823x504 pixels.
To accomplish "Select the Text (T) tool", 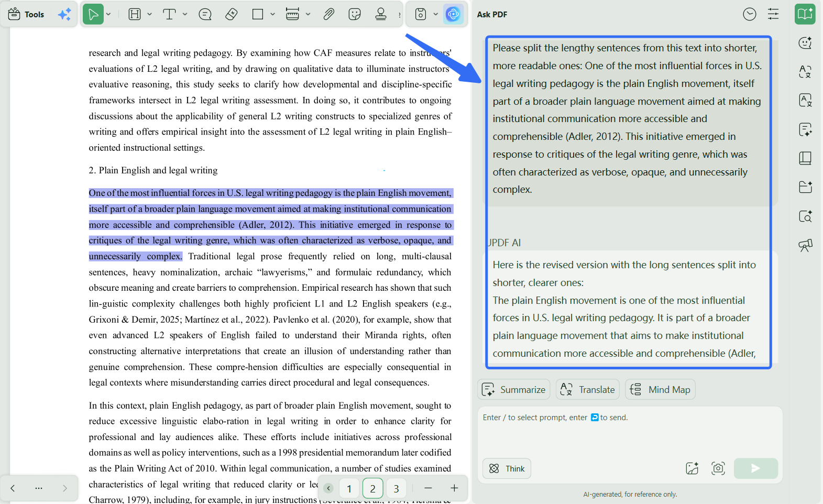I will (169, 14).
